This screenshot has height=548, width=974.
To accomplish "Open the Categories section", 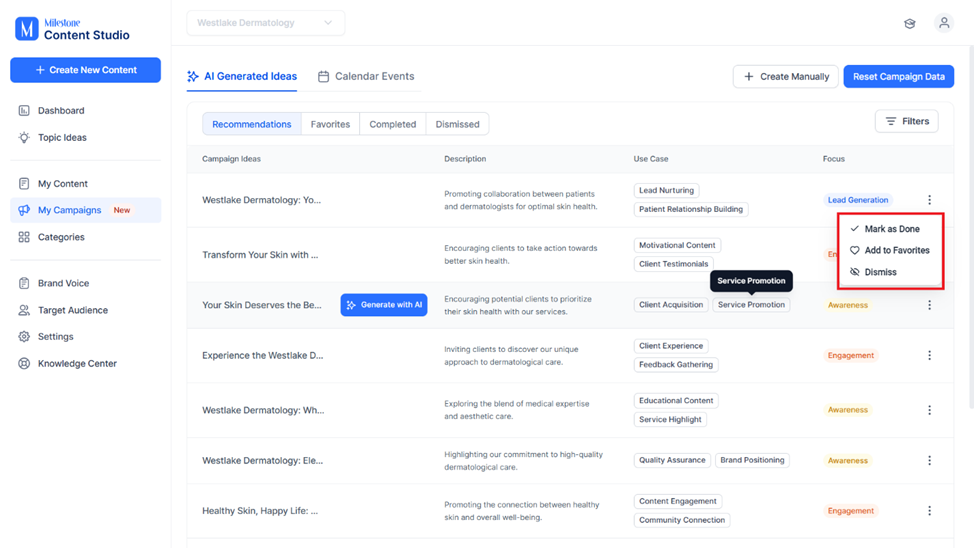I will tap(61, 237).
